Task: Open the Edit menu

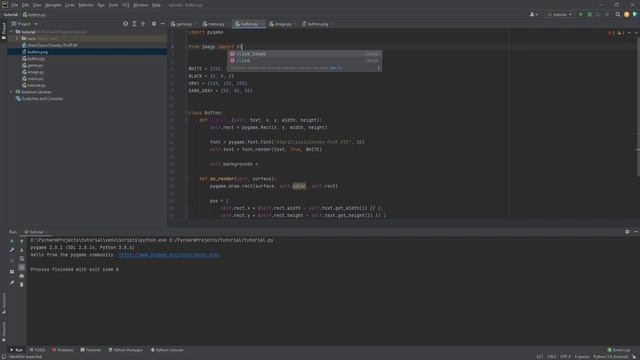Action: (25, 5)
